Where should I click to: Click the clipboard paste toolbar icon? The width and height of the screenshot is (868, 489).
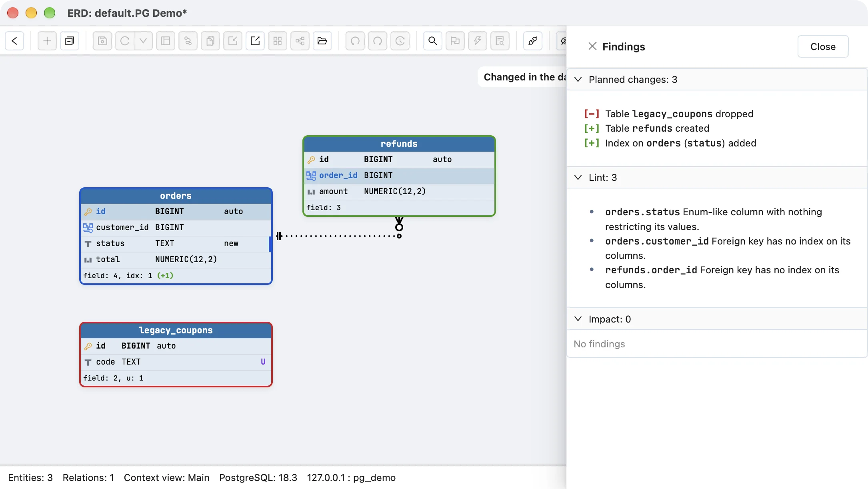pyautogui.click(x=210, y=41)
